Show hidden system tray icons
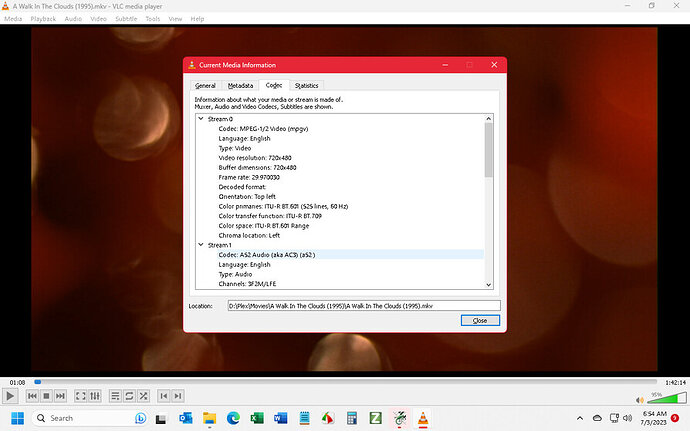The width and height of the screenshot is (690, 431). (x=580, y=418)
